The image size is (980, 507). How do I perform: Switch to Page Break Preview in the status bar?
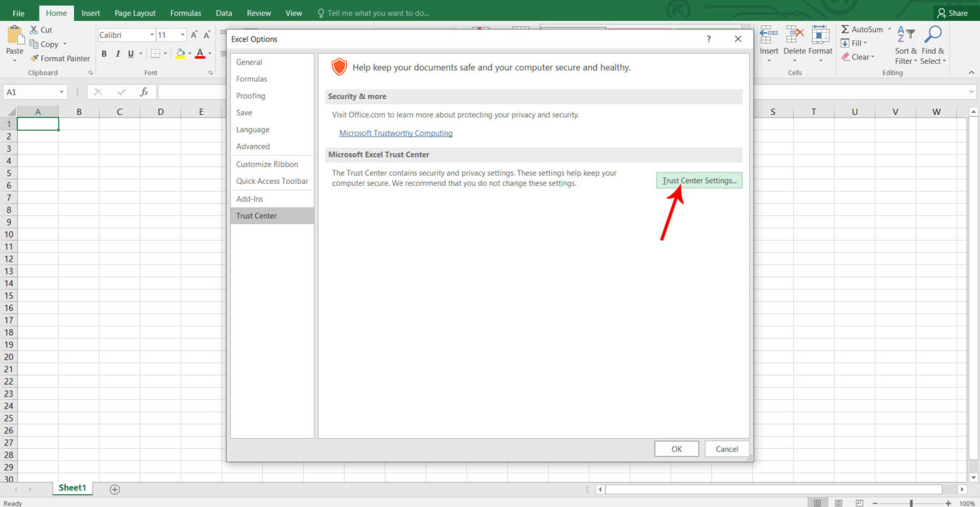[x=859, y=503]
